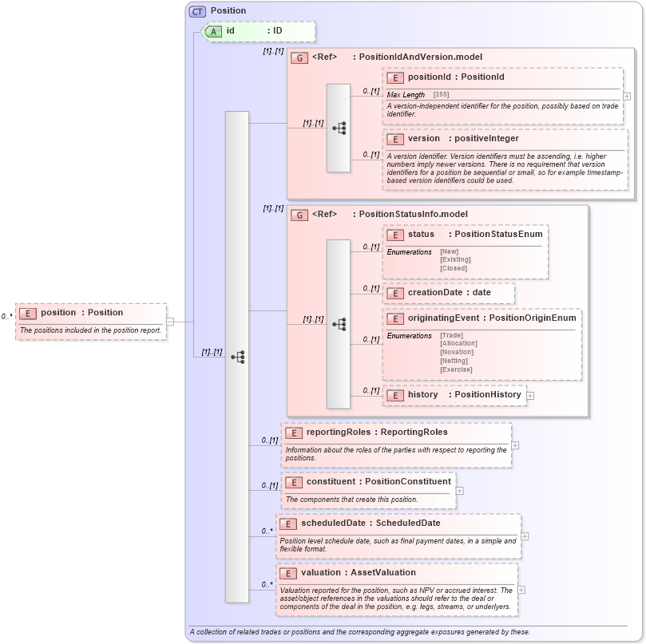
Task: Click the E icon next to originatingEvent
Action: [395, 318]
